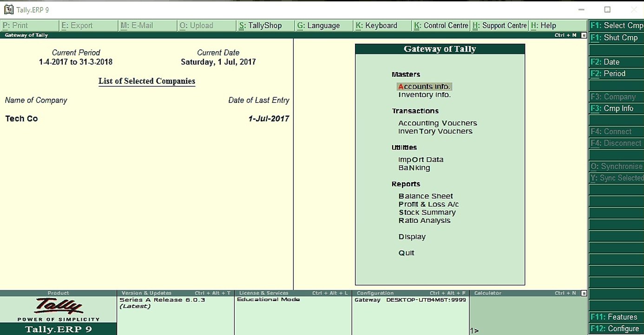Viewport: 644px width, 335px height.
Task: Open the Print option
Action: 30,26
